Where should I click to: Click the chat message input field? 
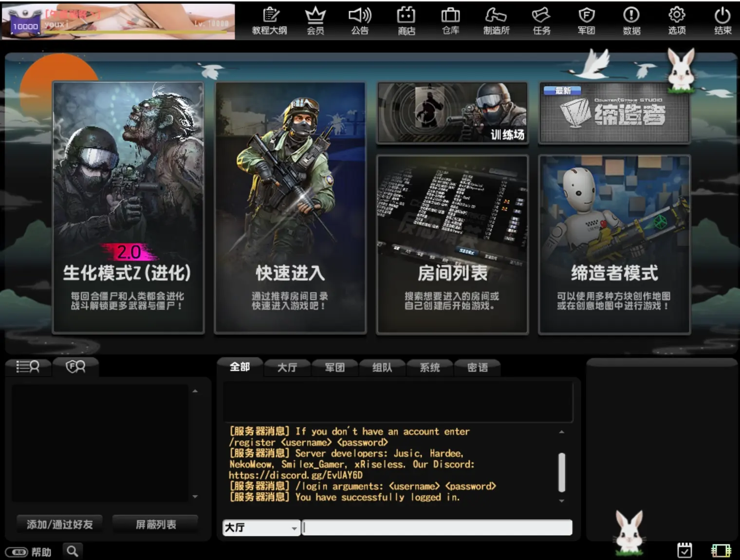pyautogui.click(x=437, y=528)
